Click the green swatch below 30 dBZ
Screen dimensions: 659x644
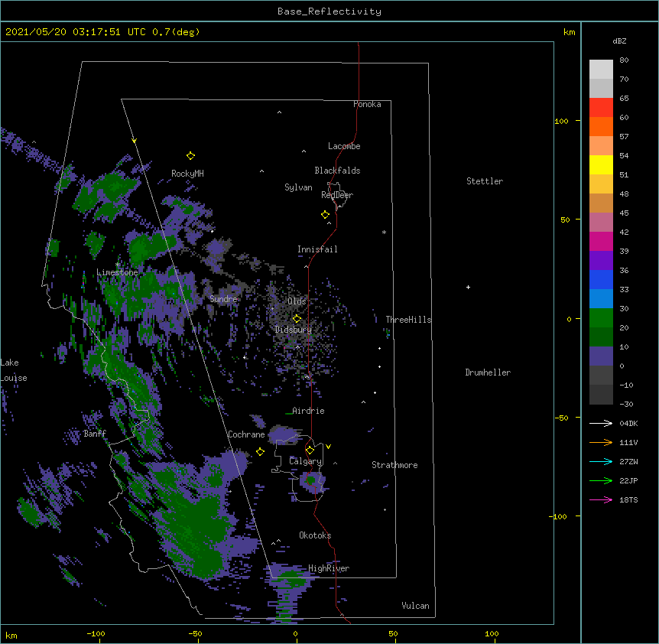pos(601,318)
